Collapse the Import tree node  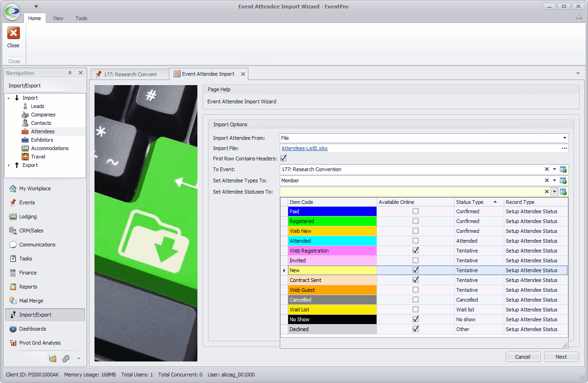(x=8, y=98)
